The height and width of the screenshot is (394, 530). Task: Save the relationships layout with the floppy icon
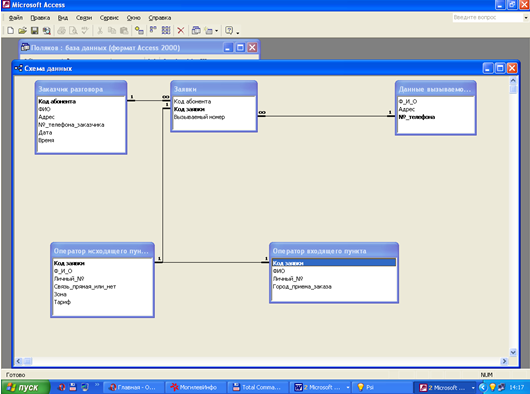tap(34, 31)
